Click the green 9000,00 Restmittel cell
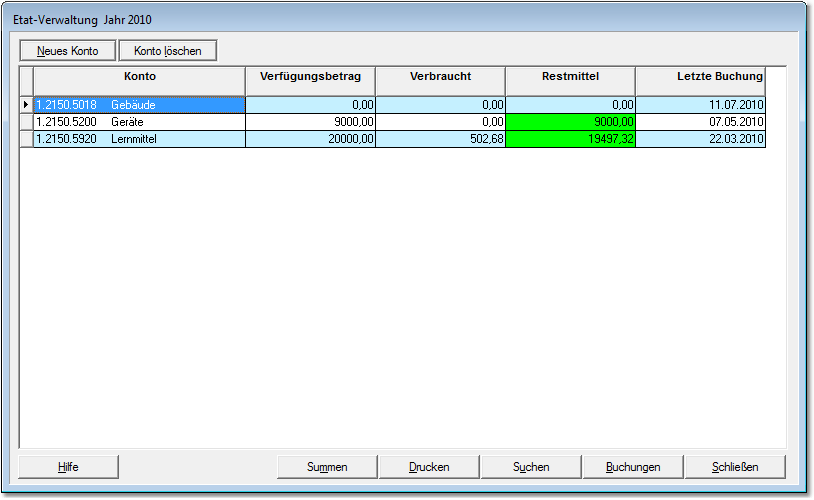 click(570, 122)
